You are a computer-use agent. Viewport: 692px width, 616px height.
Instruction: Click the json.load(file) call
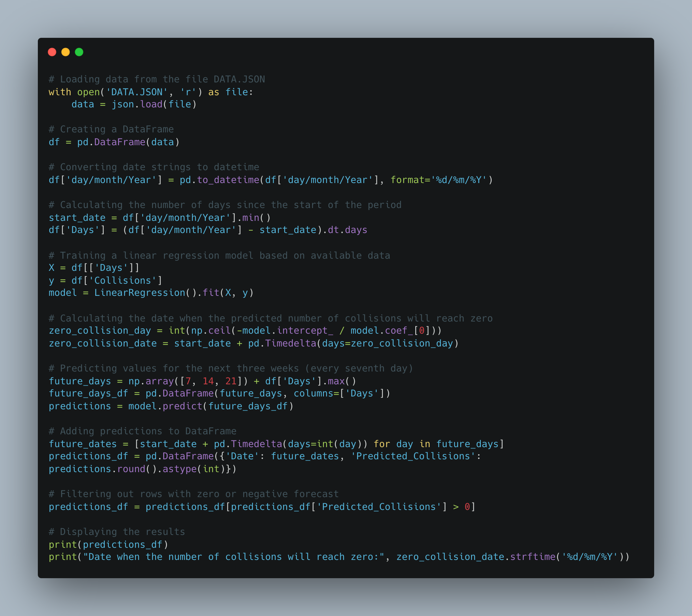coord(154,104)
